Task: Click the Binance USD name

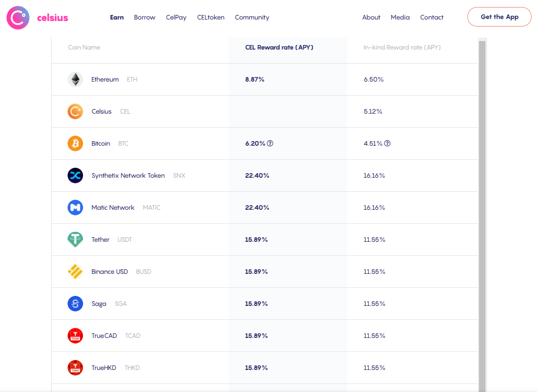Action: pos(110,272)
